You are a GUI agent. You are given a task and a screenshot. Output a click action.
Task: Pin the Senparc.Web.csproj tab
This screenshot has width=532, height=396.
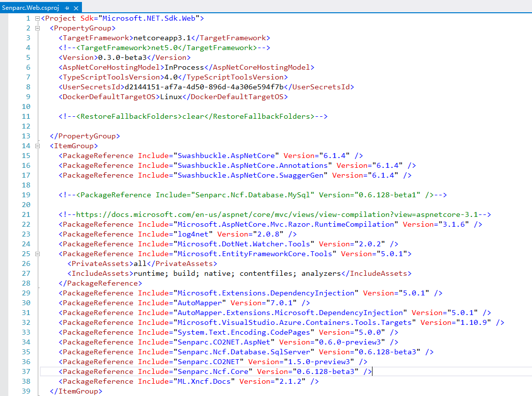click(67, 8)
